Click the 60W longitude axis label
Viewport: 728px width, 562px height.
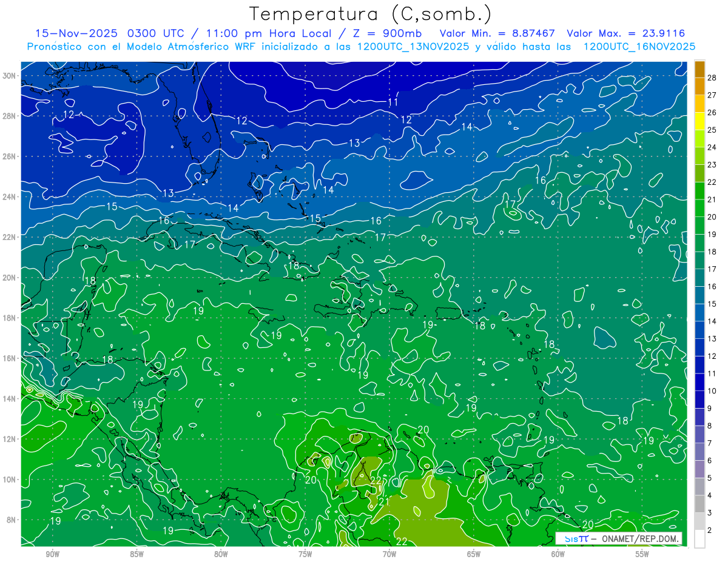(x=558, y=554)
